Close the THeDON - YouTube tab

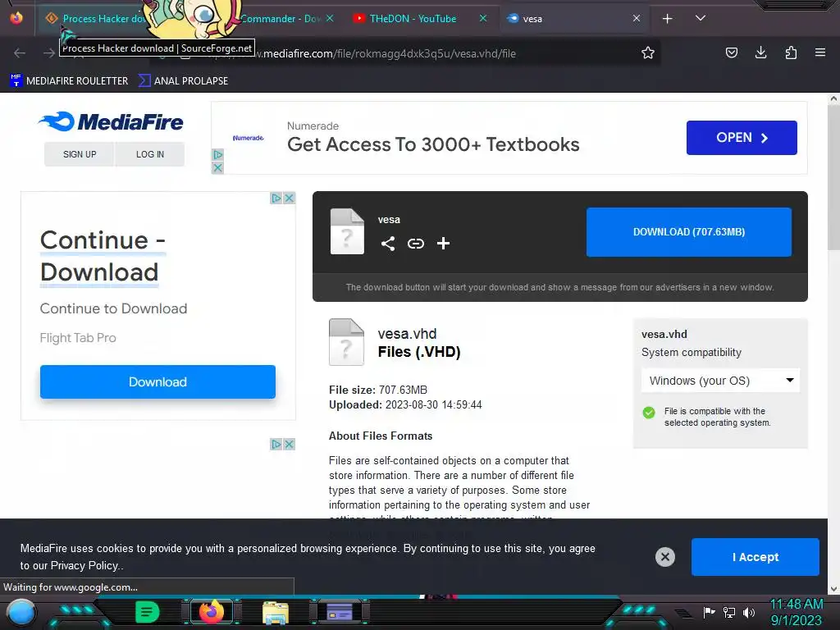point(482,18)
